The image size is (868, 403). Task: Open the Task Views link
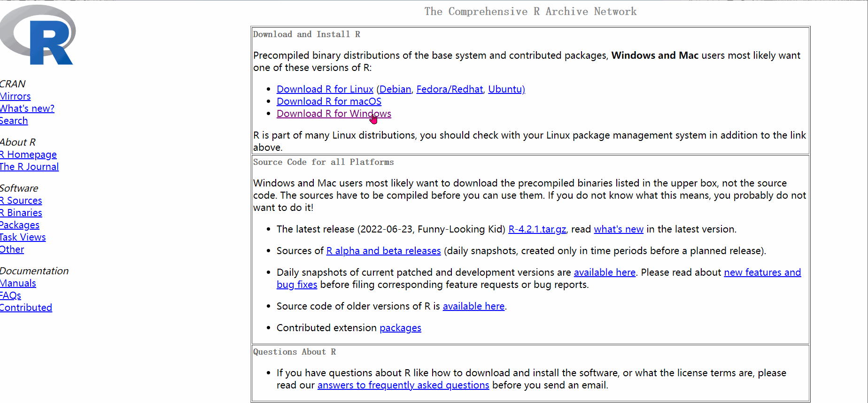[x=23, y=237]
